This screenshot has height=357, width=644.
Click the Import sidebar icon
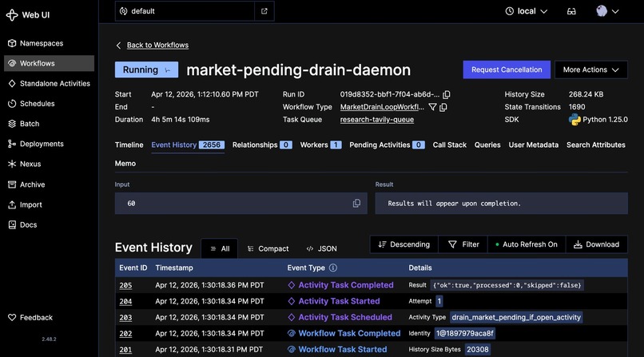[x=12, y=204]
